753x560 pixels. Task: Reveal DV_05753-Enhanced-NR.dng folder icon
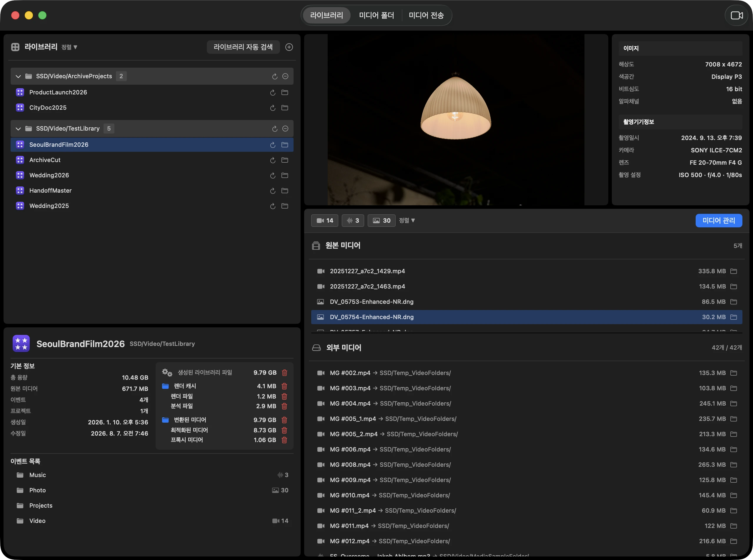[734, 302]
